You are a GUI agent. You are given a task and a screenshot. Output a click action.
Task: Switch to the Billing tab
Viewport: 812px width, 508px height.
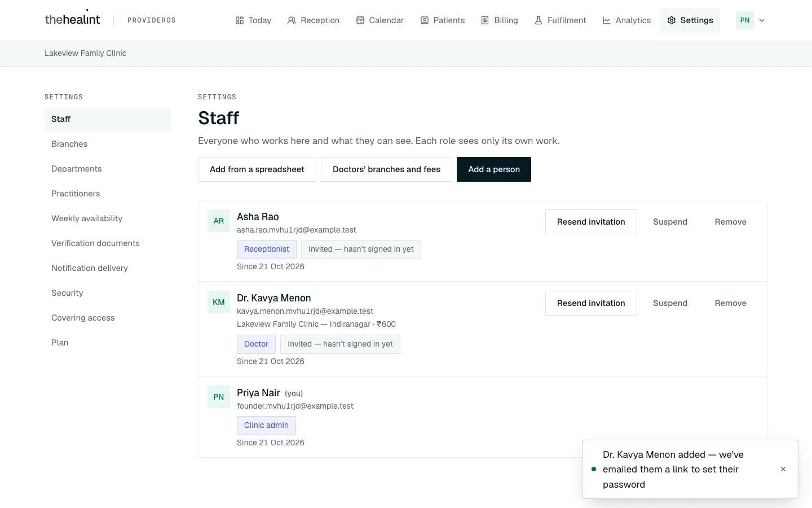point(500,20)
